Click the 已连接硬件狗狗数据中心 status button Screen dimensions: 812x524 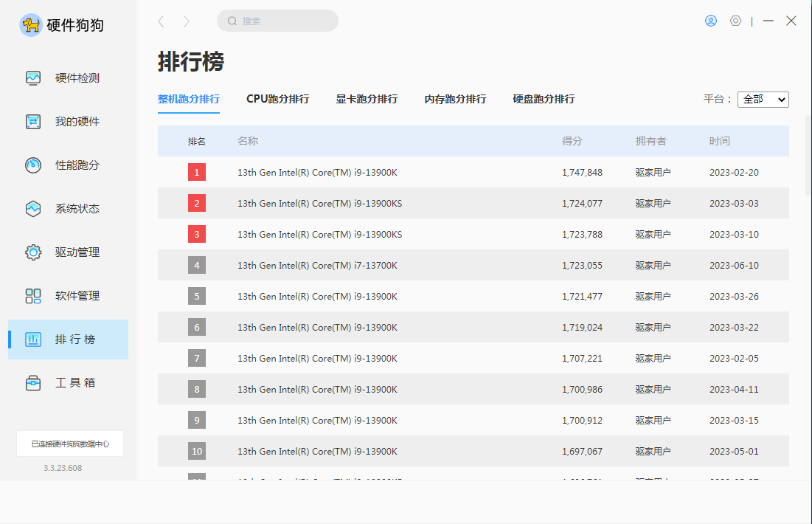pyautogui.click(x=70, y=444)
